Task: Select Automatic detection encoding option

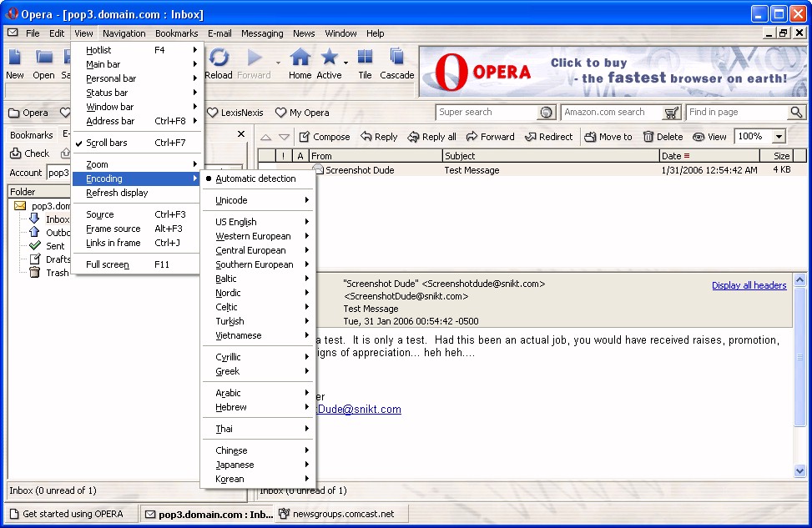Action: 255,179
